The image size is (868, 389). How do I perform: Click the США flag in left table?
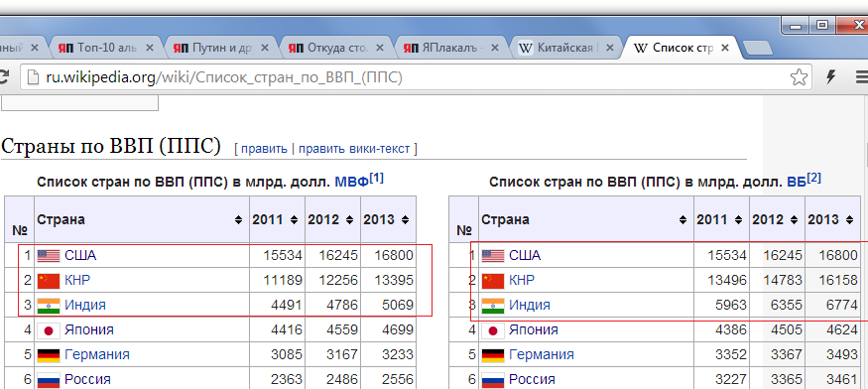pyautogui.click(x=49, y=256)
